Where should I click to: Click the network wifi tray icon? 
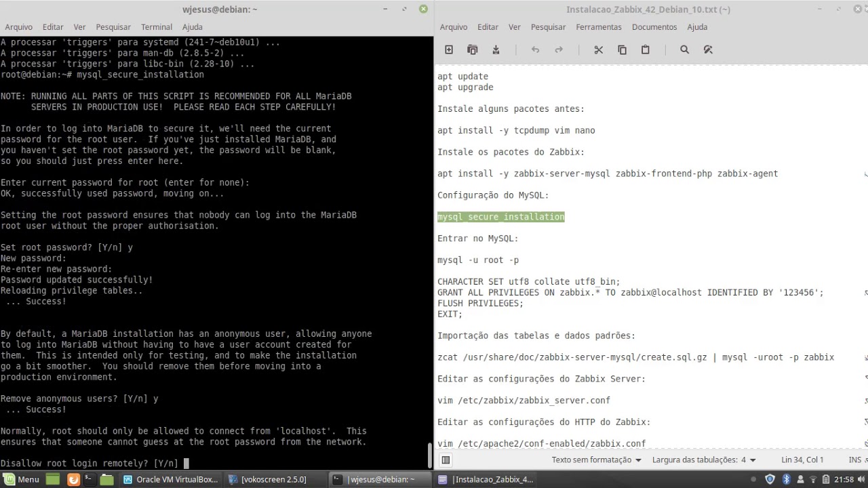tap(812, 479)
